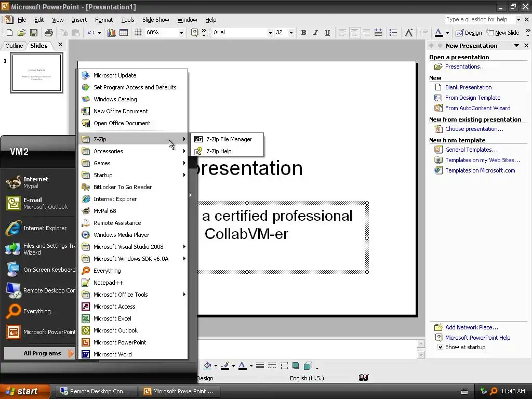Click the Type a question for help box
This screenshot has height=399, width=532.
(x=480, y=19)
